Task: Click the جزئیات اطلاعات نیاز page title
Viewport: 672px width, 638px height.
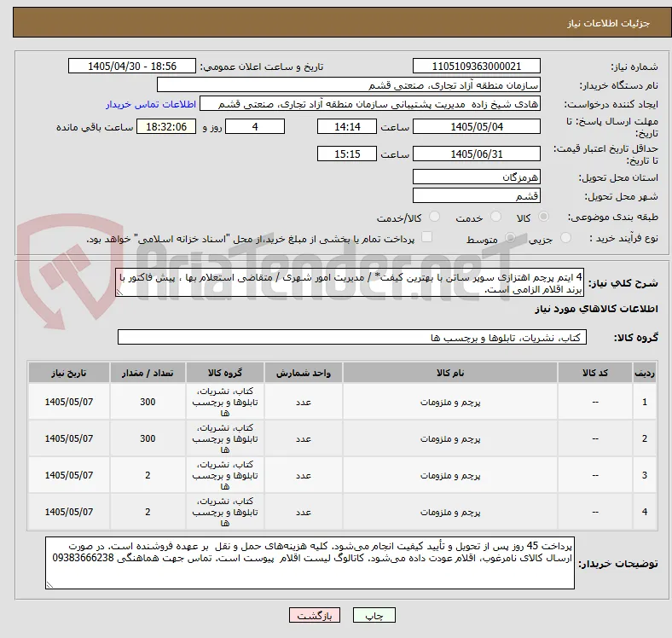Action: [609, 23]
